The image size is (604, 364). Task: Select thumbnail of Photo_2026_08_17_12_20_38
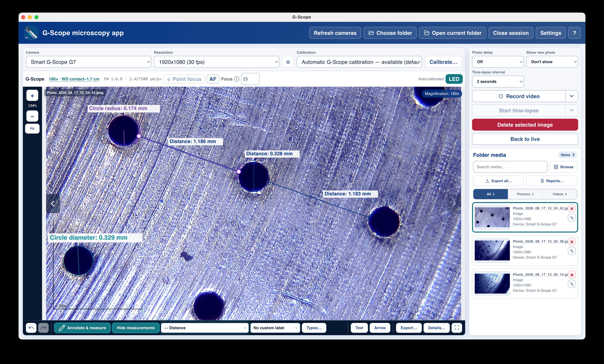point(492,250)
